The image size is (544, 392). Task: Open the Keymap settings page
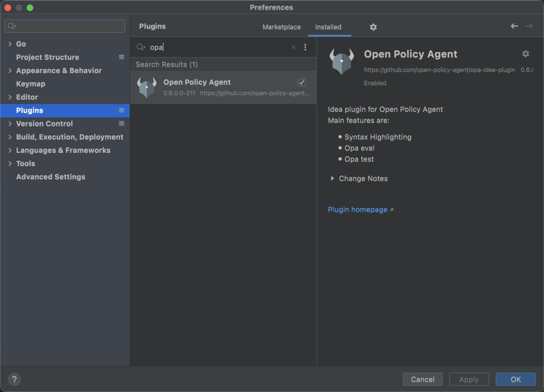point(31,84)
